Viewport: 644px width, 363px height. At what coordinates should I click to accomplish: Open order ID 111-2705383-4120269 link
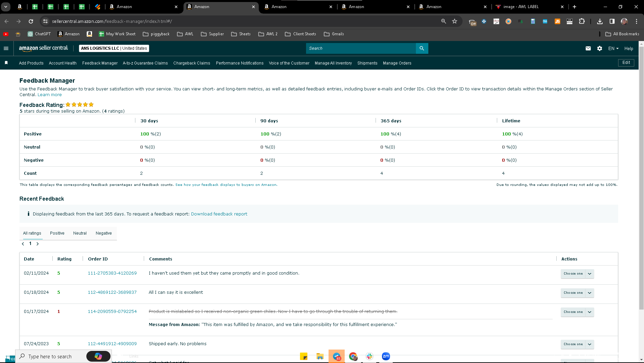[112, 273]
